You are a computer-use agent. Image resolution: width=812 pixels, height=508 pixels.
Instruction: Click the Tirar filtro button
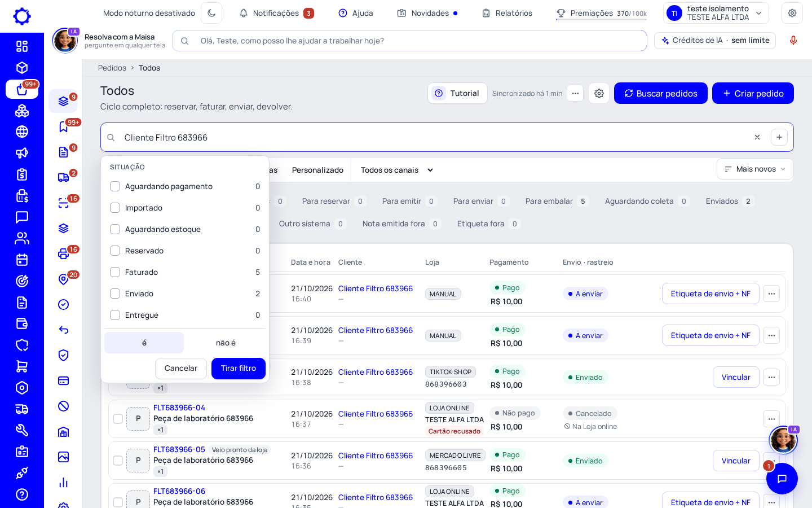click(x=239, y=369)
